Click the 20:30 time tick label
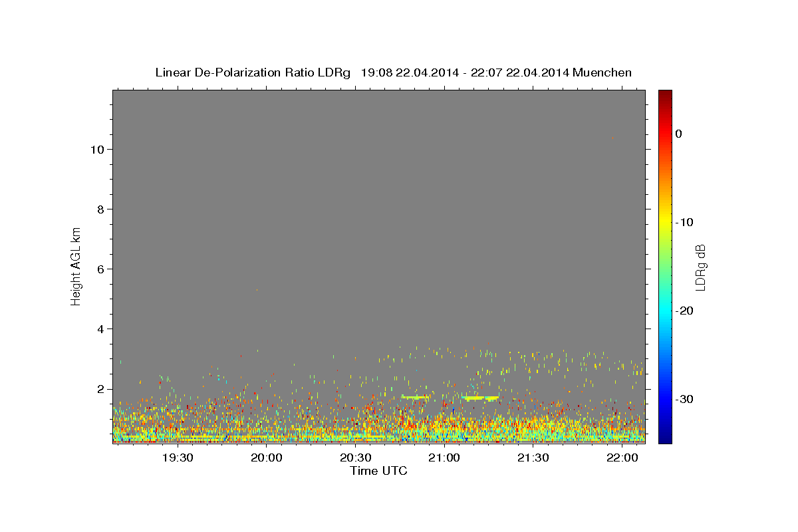The width and height of the screenshot is (798, 532). tap(356, 458)
